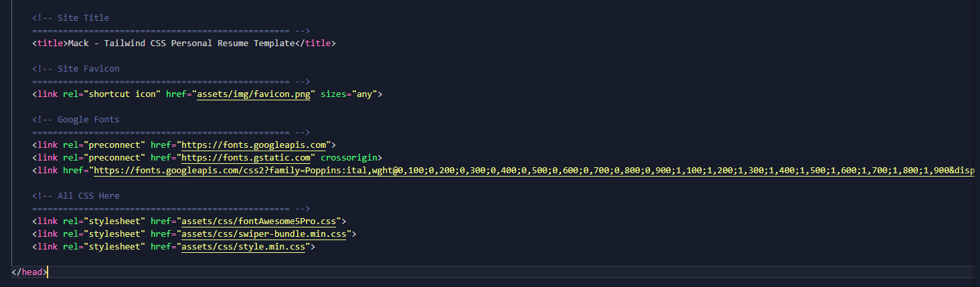Viewport: 980px width, 287px height.
Task: Click the long Poppins css2 font URL
Action: [534, 171]
